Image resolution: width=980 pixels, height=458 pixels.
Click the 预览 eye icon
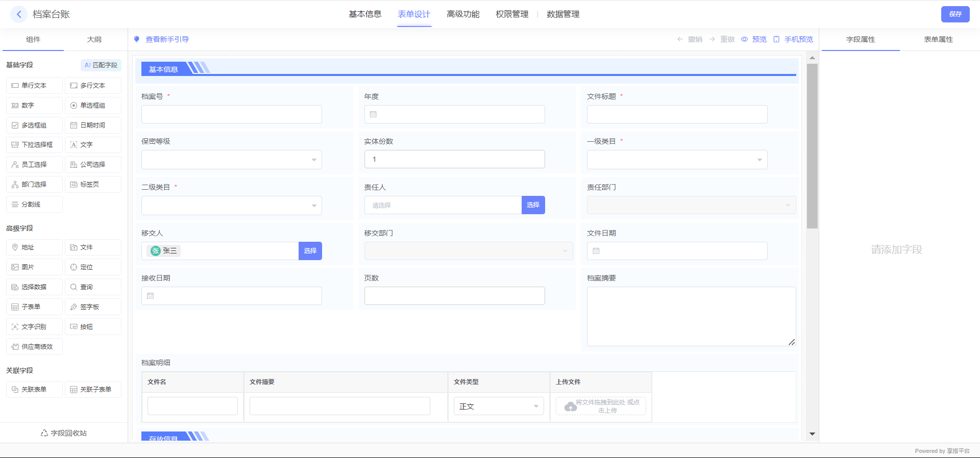click(x=744, y=39)
